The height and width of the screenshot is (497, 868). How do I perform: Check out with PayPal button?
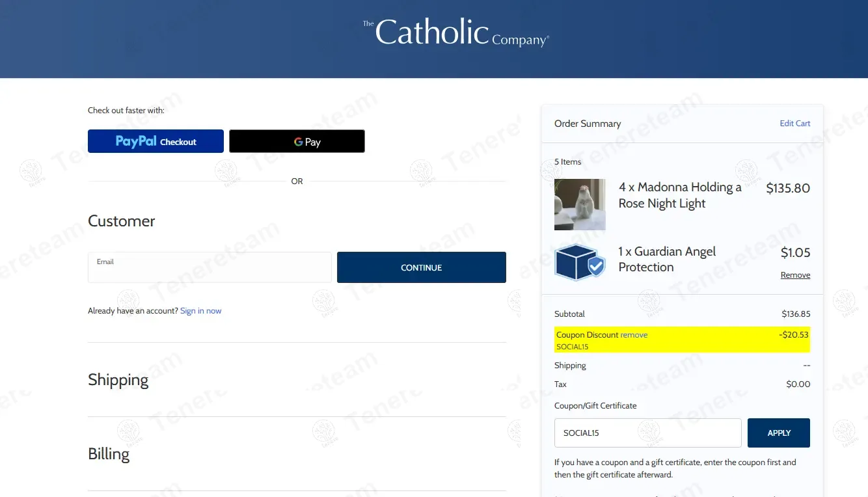156,141
